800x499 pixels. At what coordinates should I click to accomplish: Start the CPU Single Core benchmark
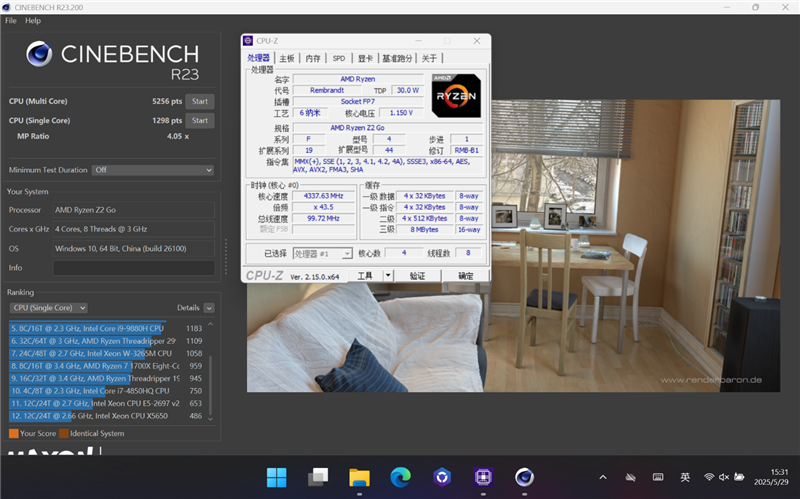[199, 120]
